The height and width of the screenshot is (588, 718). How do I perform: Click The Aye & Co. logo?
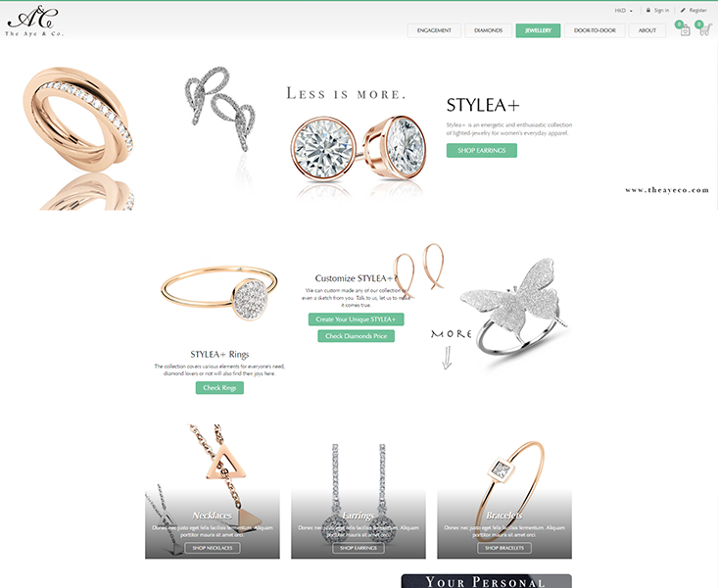[x=34, y=22]
